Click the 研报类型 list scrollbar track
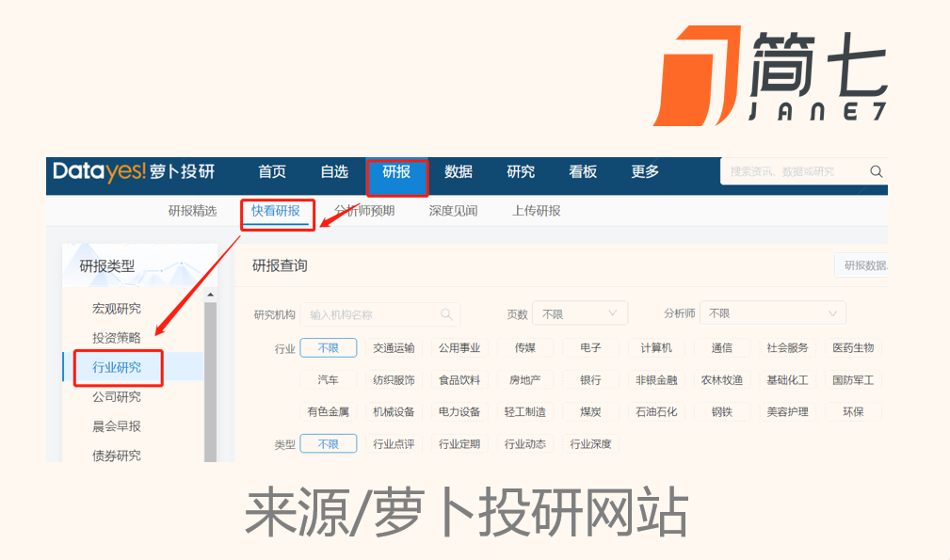950x560 pixels. 210,381
